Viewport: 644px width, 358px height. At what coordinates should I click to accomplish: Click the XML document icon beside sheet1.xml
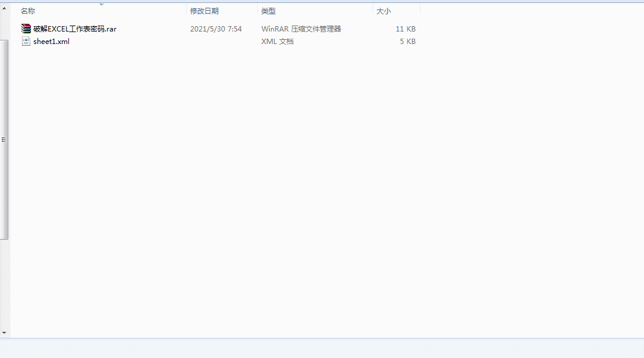pyautogui.click(x=26, y=41)
